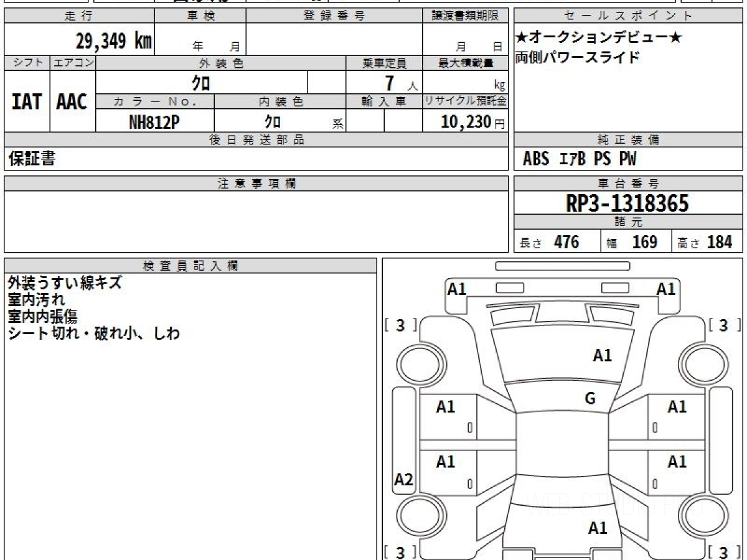This screenshot has width=747, height=560.
Task: Click the A2 mark on the diagram
Action: pyautogui.click(x=404, y=480)
